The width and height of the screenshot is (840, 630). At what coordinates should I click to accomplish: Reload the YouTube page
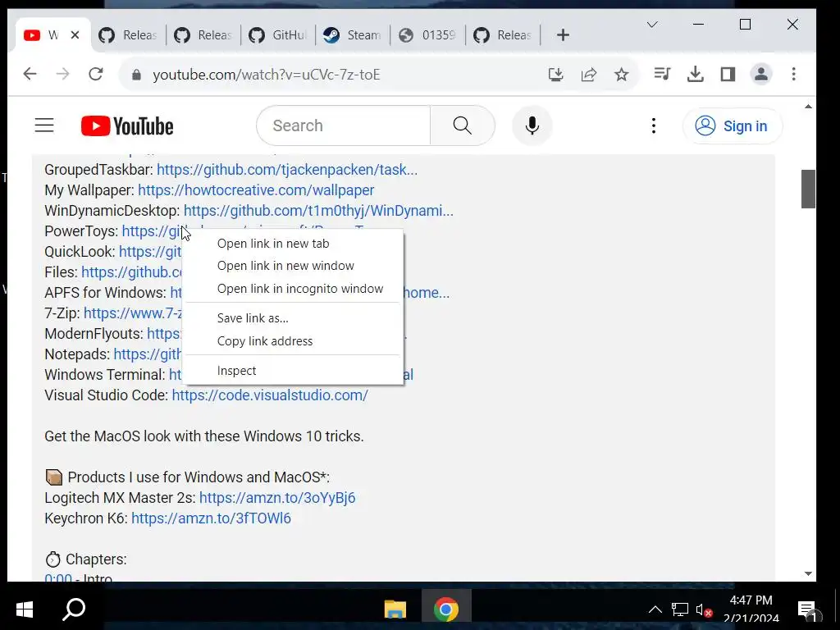click(96, 74)
